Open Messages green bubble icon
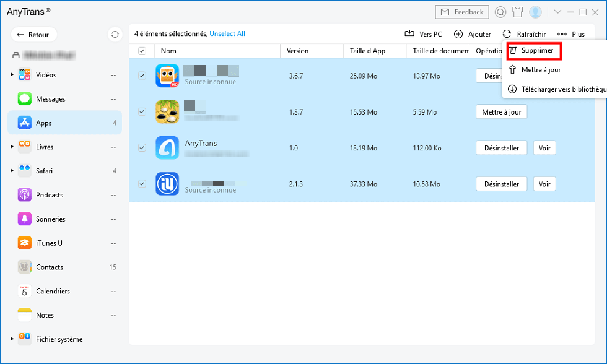The height and width of the screenshot is (364, 607). (24, 98)
